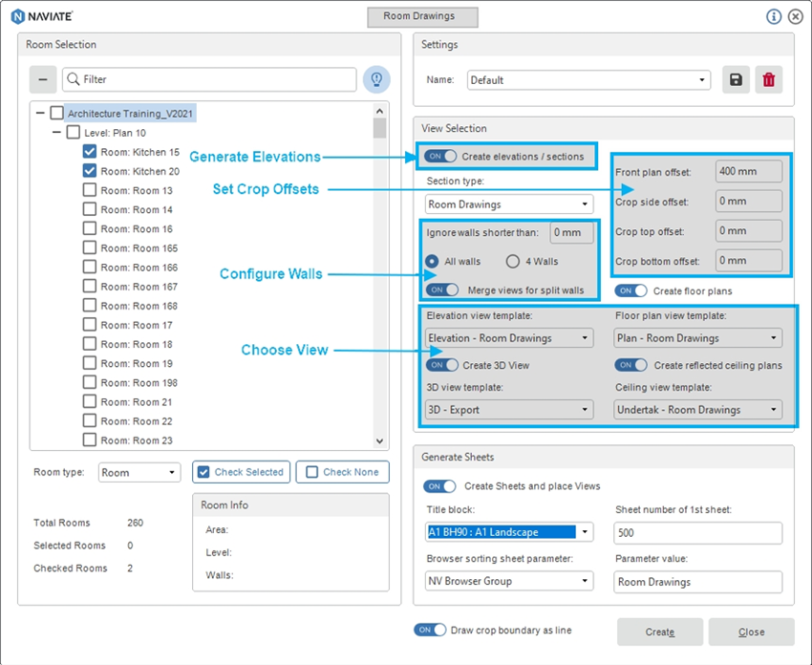Close the dialog with the X icon
Viewport: 812px width, 665px height.
click(x=796, y=16)
